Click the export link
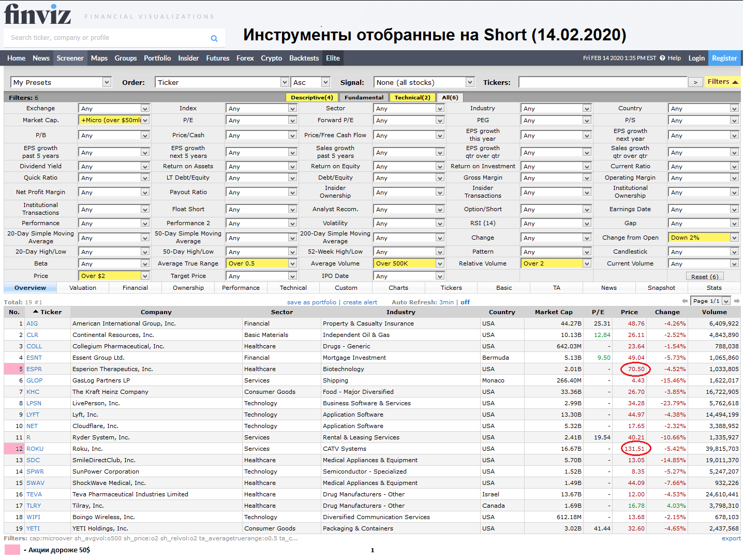Image resolution: width=744 pixels, height=560 pixels. [731, 538]
